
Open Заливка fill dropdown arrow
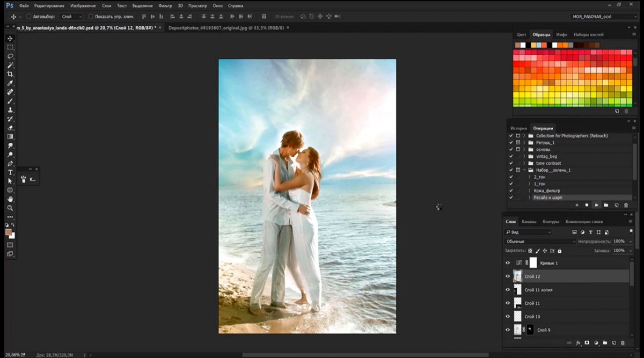630,251
